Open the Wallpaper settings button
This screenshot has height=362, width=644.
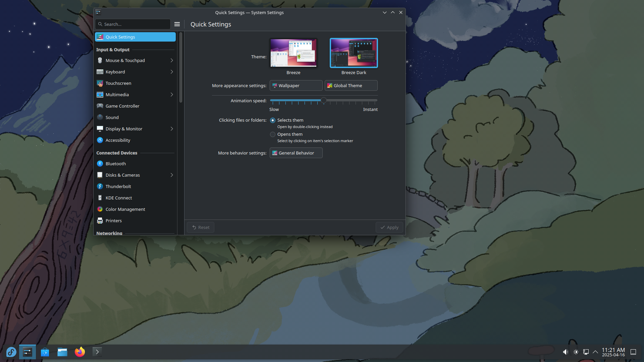296,85
